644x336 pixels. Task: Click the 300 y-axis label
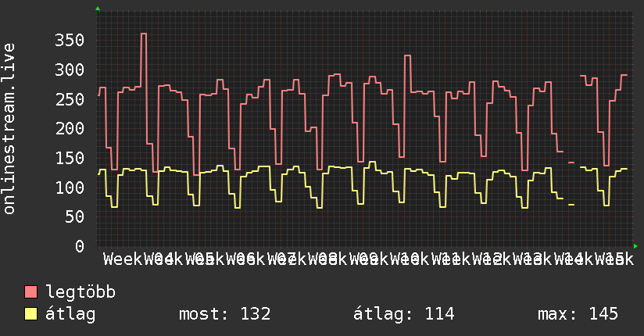(70, 70)
